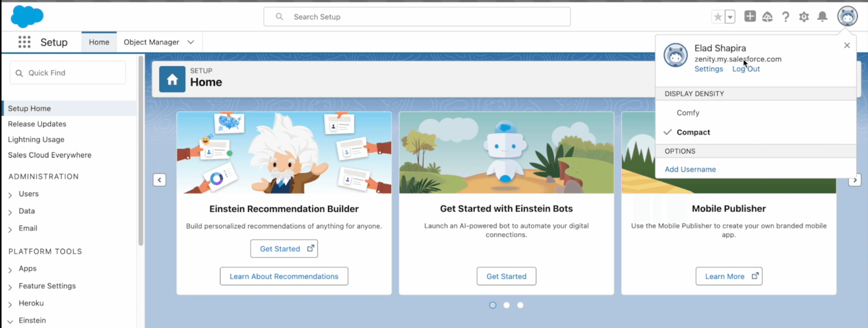Image resolution: width=868 pixels, height=328 pixels.
Task: Open the Object Manager dropdown arrow
Action: 191,42
